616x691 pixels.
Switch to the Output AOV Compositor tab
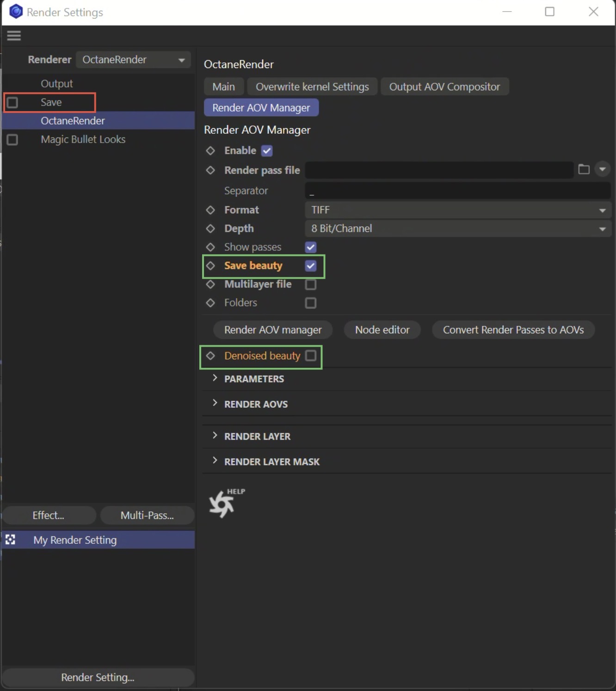click(444, 87)
